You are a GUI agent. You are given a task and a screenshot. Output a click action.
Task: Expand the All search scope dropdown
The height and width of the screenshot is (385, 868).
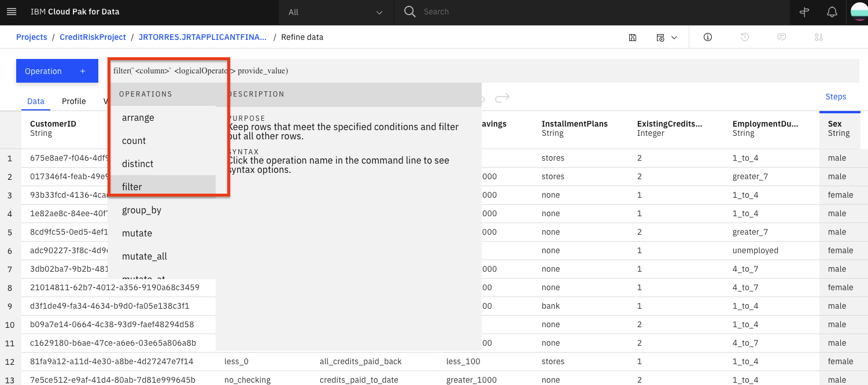click(x=335, y=12)
